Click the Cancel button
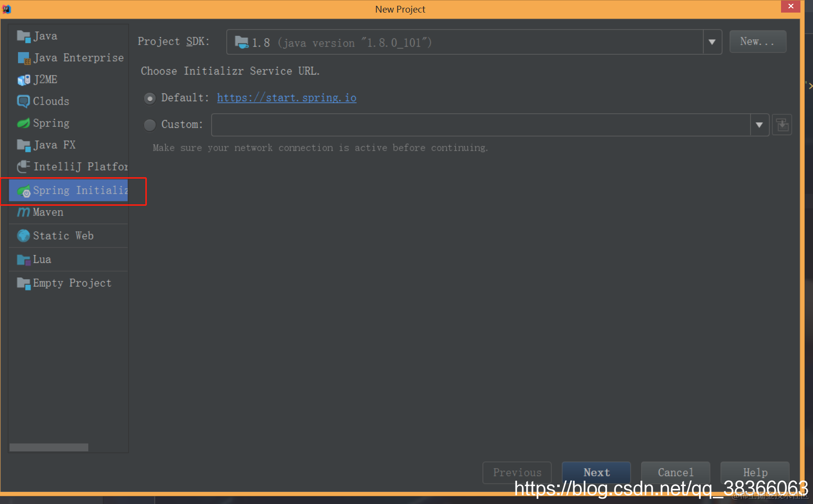813x504 pixels. click(x=675, y=473)
